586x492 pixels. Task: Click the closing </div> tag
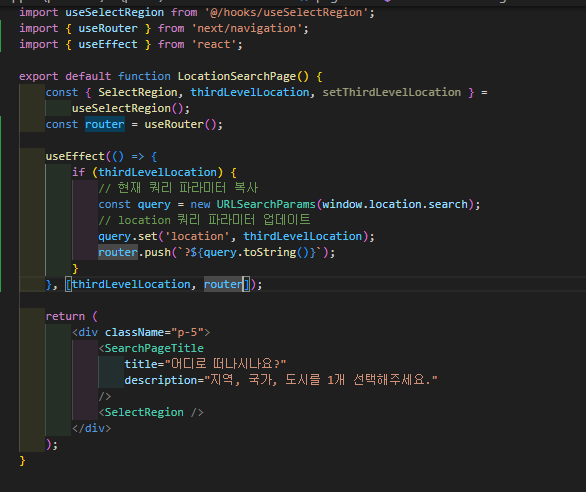coord(92,428)
